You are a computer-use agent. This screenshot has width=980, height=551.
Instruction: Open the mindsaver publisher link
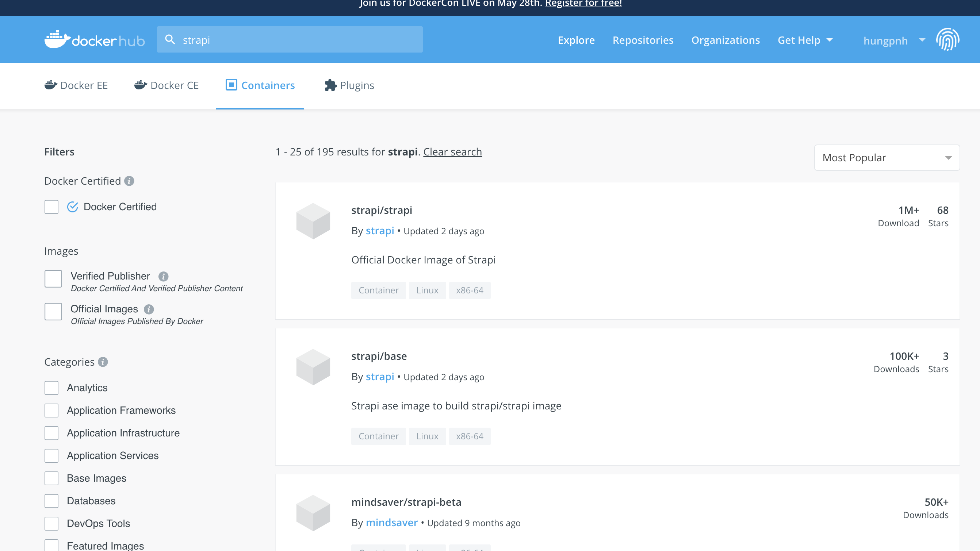[x=391, y=523]
